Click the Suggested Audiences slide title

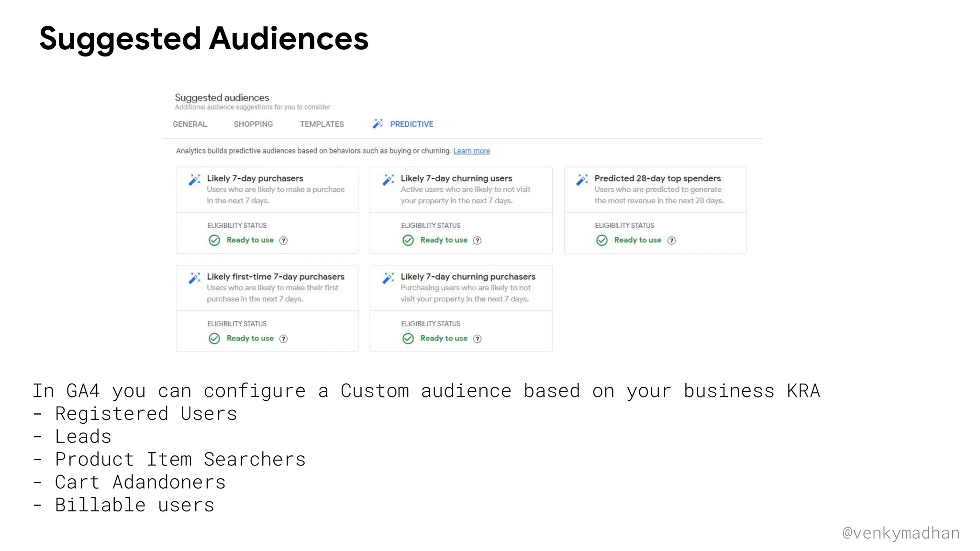(204, 39)
